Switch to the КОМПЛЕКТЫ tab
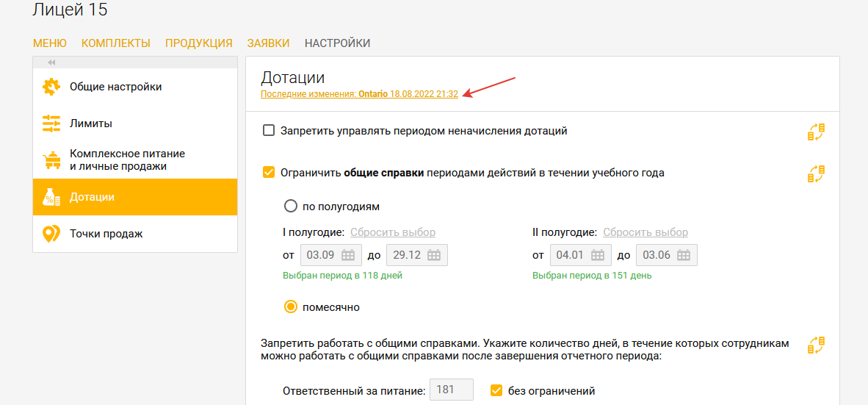Screen dimensions: 868x405 (116, 43)
